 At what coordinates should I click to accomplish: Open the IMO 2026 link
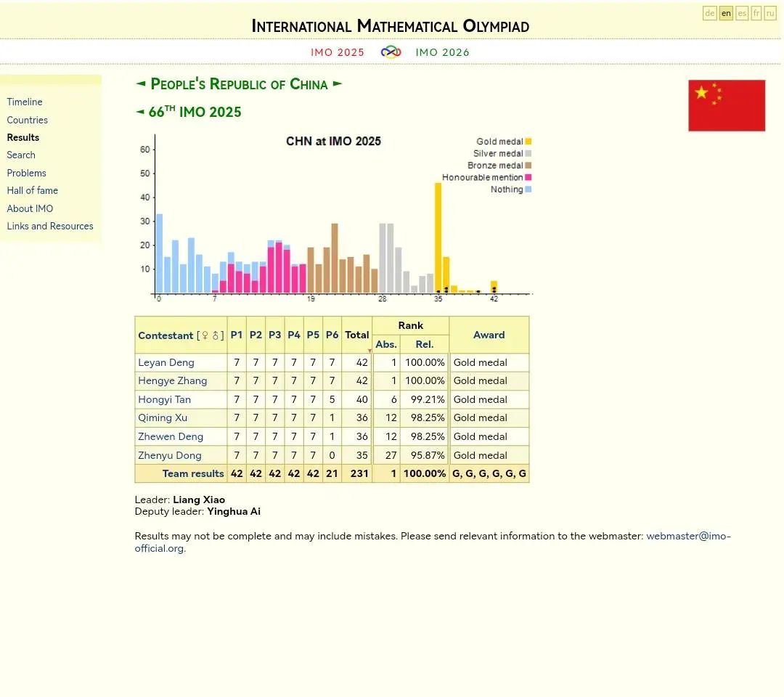(x=442, y=52)
